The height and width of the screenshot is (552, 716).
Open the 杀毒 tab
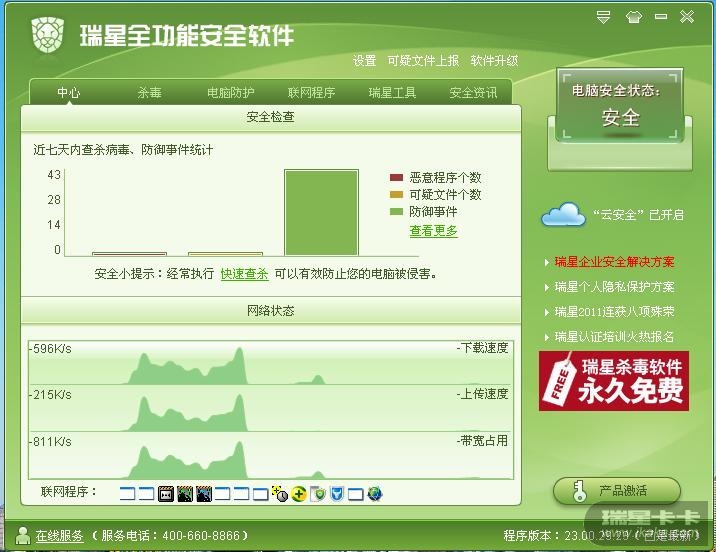tap(149, 93)
